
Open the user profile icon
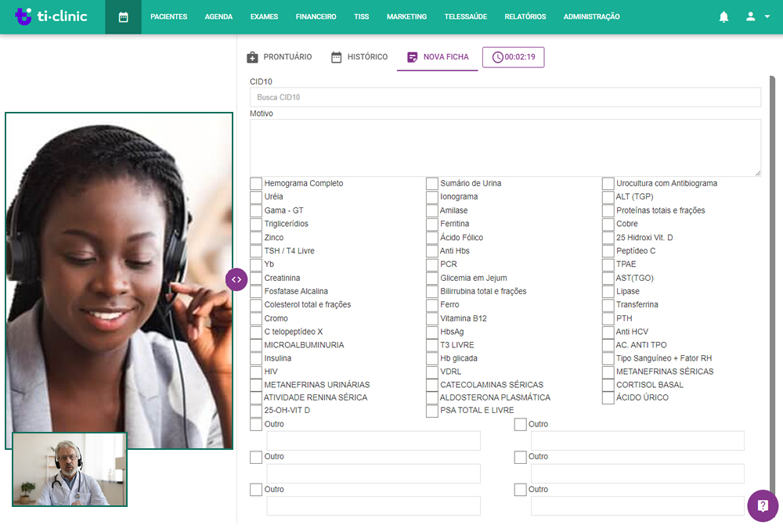click(x=750, y=16)
